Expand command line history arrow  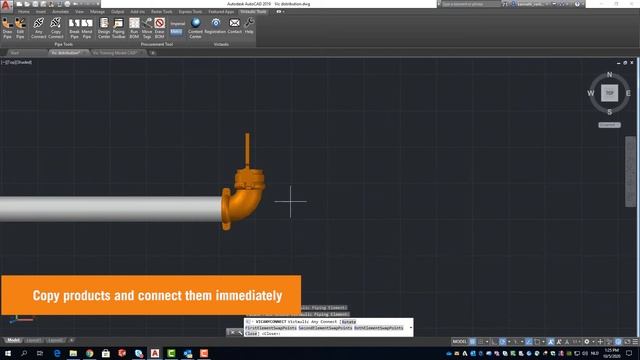[411, 327]
